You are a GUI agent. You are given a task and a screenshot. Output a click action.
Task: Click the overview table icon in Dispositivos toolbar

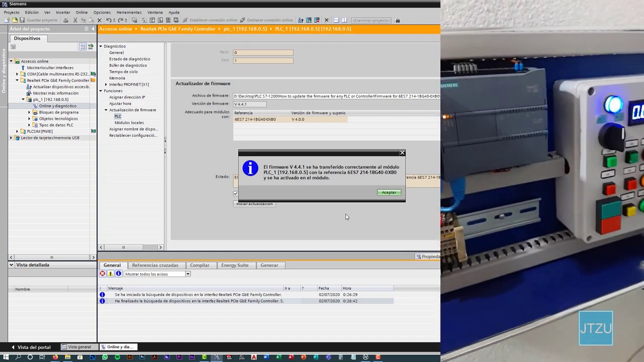83,46
